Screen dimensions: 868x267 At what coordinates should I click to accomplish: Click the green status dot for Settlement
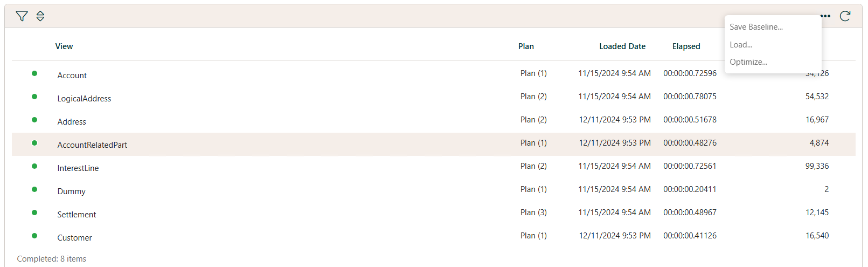pos(34,213)
